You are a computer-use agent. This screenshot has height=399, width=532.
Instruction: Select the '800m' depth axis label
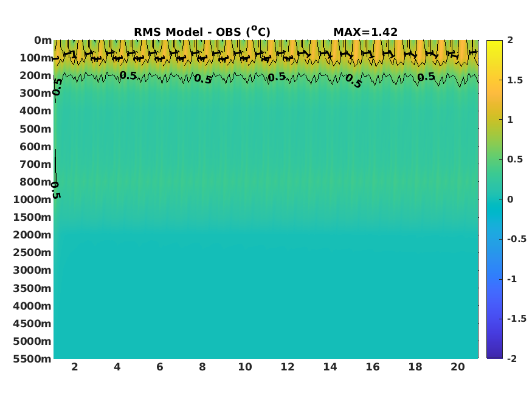click(x=35, y=182)
